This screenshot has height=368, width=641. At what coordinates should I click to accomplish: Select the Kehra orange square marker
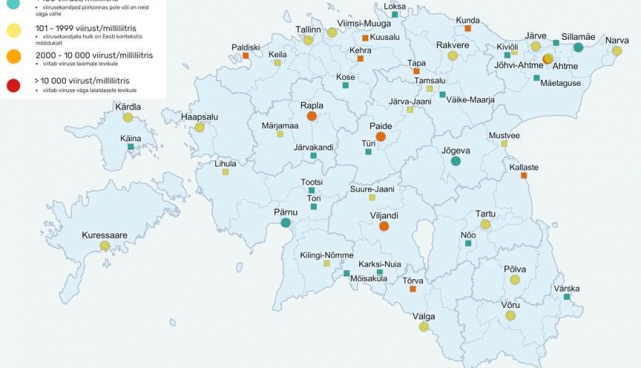click(361, 59)
